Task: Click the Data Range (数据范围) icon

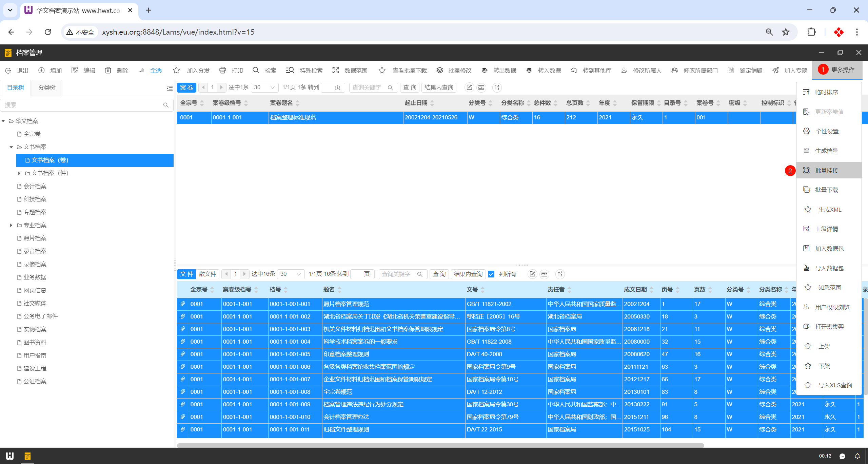Action: [x=336, y=70]
